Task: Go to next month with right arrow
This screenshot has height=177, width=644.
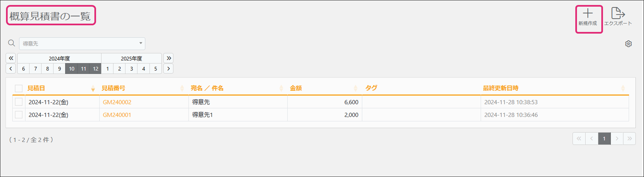Action: pyautogui.click(x=168, y=69)
